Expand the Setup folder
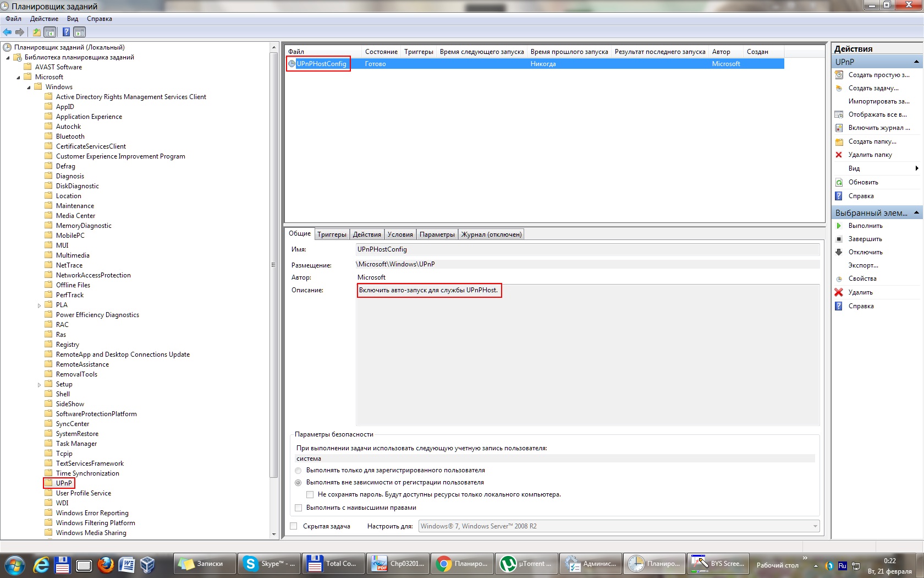This screenshot has height=578, width=924. (39, 385)
